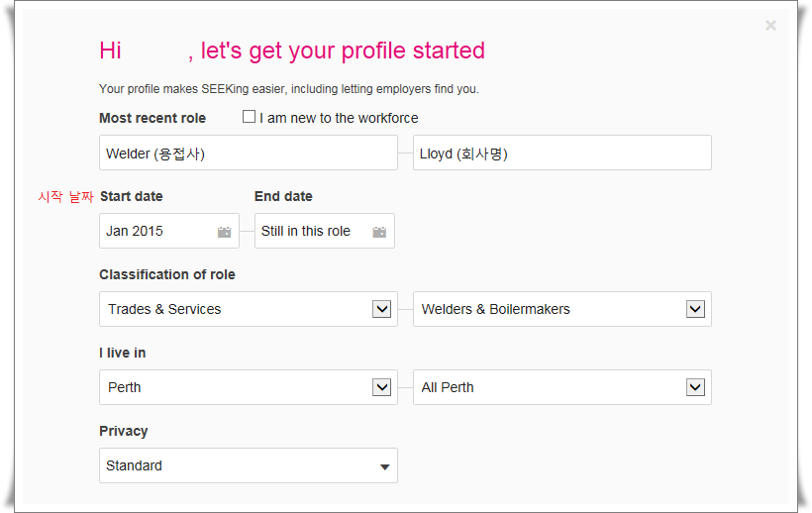The height and width of the screenshot is (513, 812).
Task: Open the All Perth area dropdown arrow
Action: tap(695, 387)
